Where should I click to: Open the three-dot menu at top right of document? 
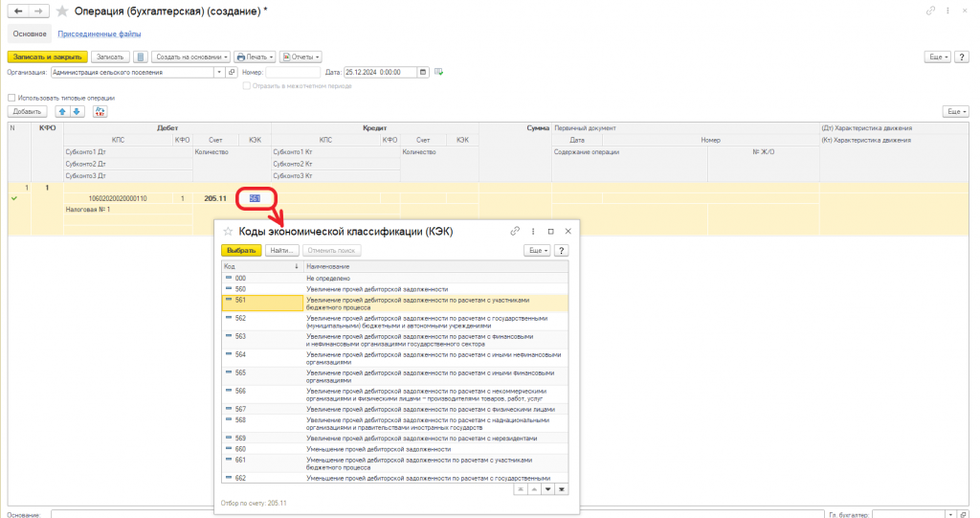(947, 11)
